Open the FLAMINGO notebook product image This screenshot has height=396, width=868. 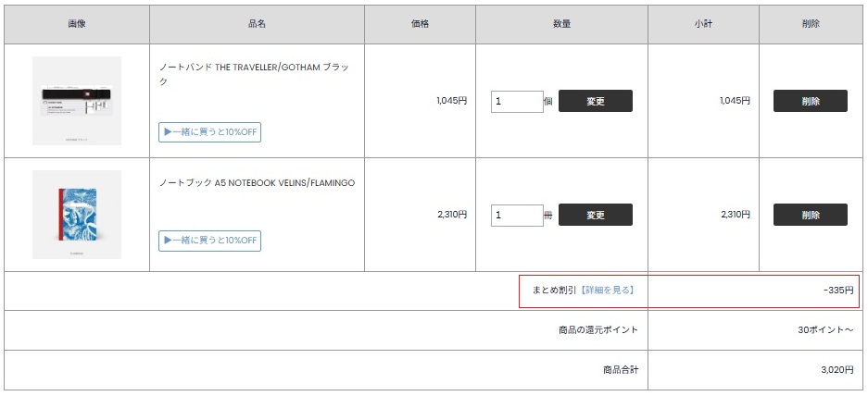tap(77, 215)
